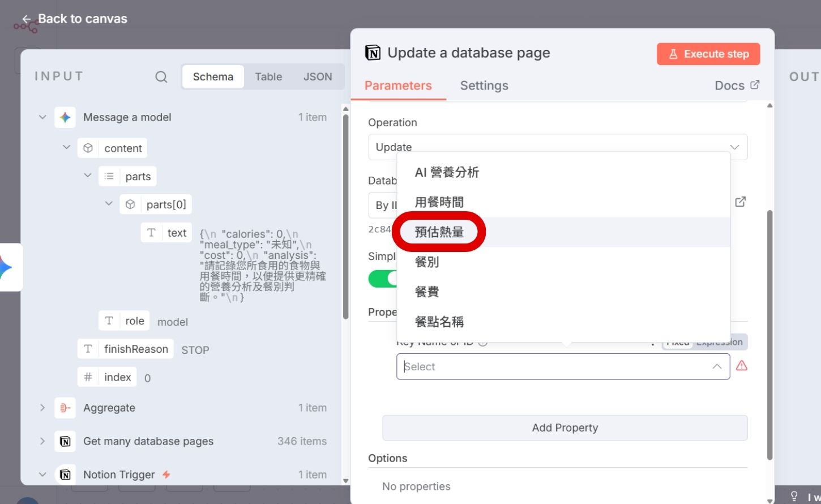Select 預估熱量 from the property list

click(439, 231)
